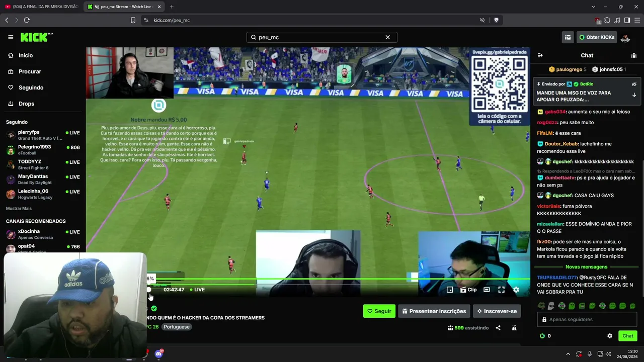Hide the pinned BotRix message
Image resolution: width=644 pixels, height=362 pixels.
[x=634, y=84]
